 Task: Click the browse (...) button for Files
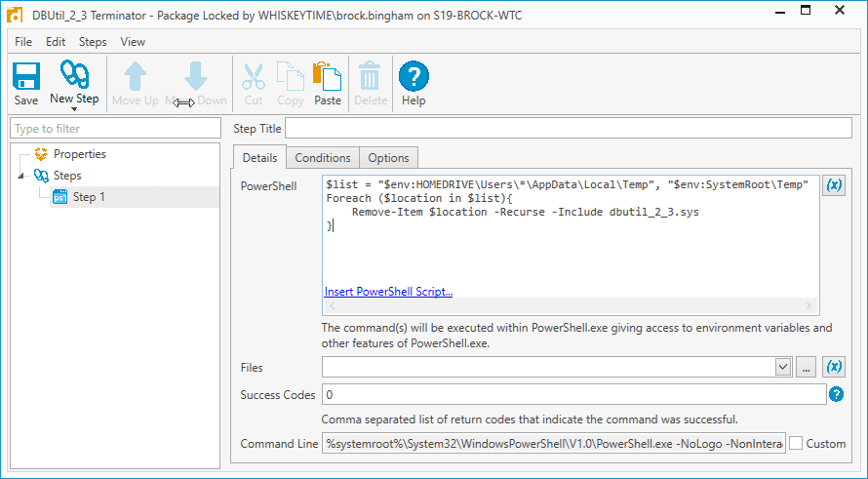click(x=806, y=367)
